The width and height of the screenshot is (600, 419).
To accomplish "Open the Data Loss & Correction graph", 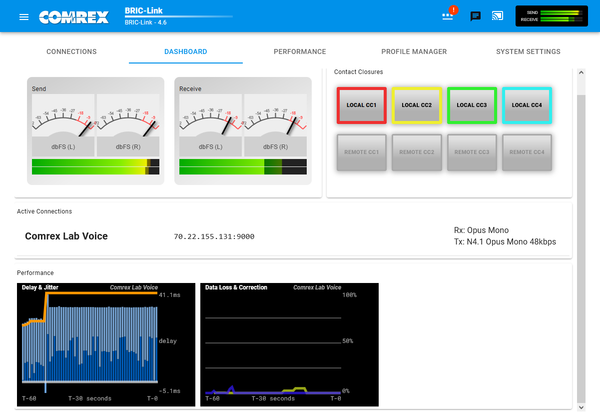I will pos(289,345).
